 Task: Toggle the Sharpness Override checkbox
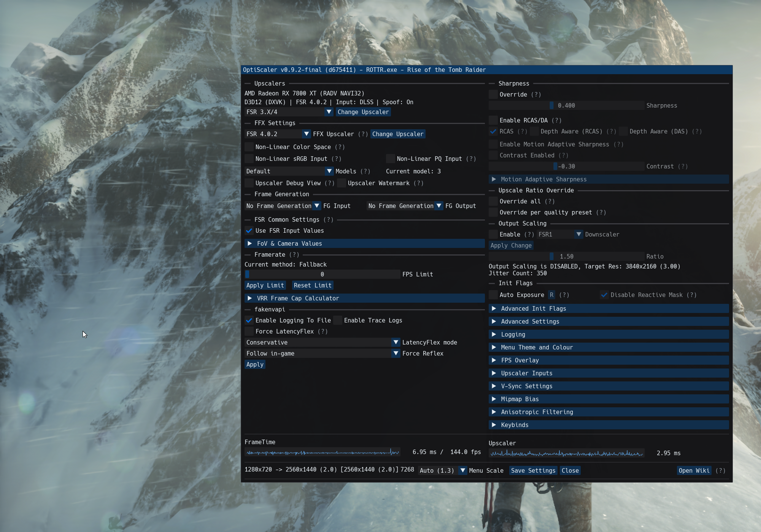tap(493, 94)
